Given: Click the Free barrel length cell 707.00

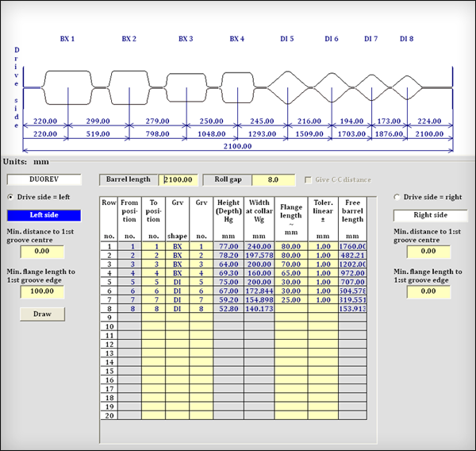Looking at the screenshot, I should [x=352, y=282].
